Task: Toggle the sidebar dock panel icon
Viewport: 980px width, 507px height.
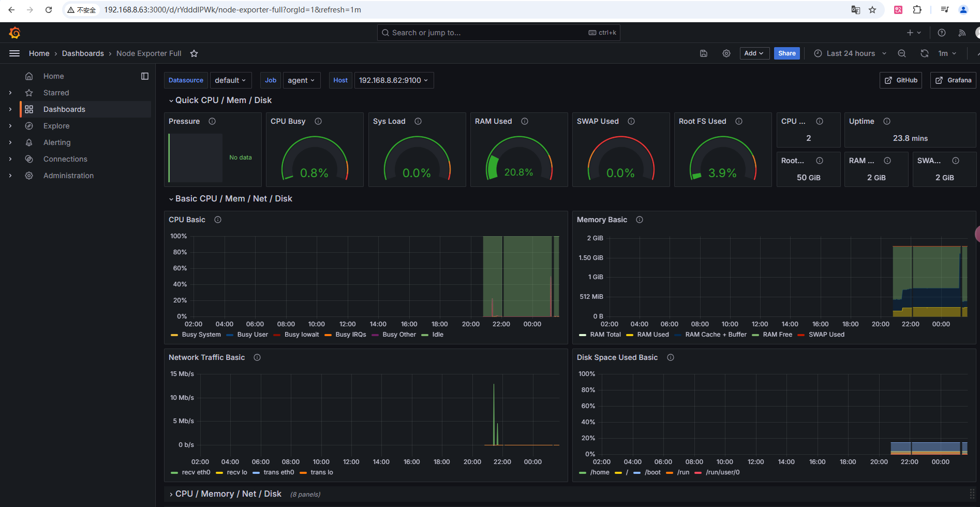Action: 145,76
